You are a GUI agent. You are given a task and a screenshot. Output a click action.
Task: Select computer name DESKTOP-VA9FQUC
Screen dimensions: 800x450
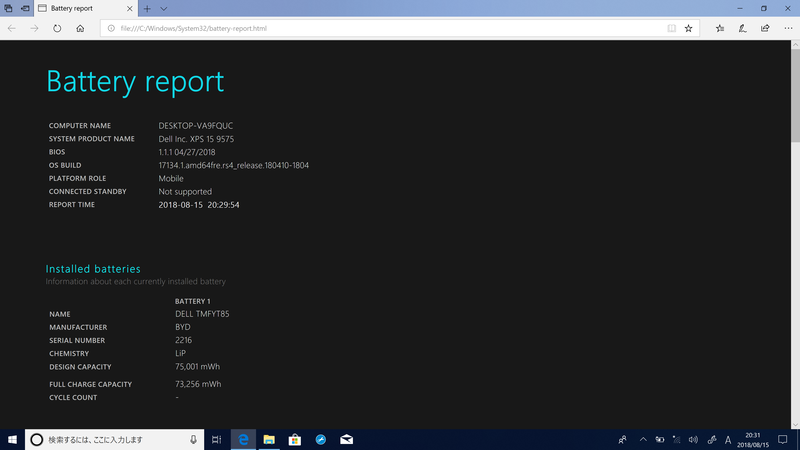pos(195,126)
